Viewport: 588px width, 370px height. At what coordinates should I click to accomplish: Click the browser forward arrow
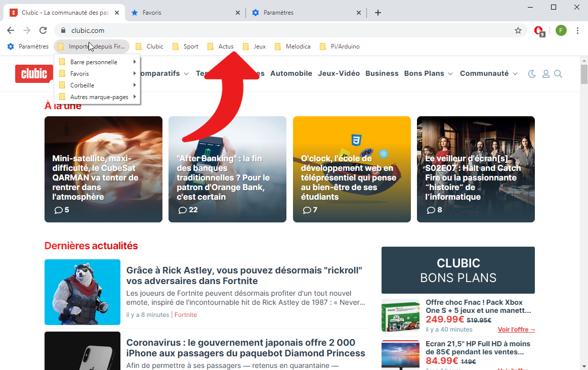click(x=27, y=30)
